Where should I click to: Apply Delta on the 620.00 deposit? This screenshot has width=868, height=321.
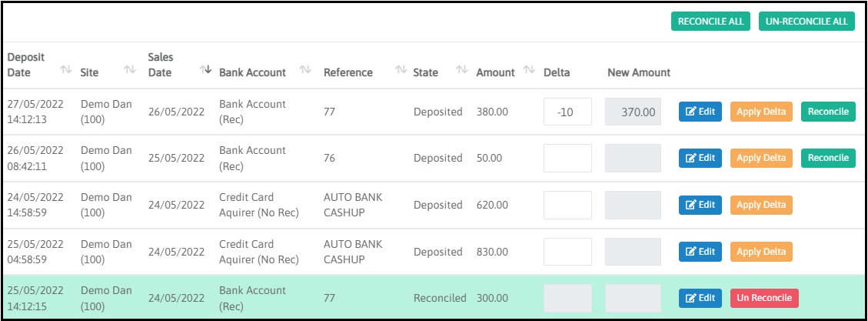click(x=760, y=205)
